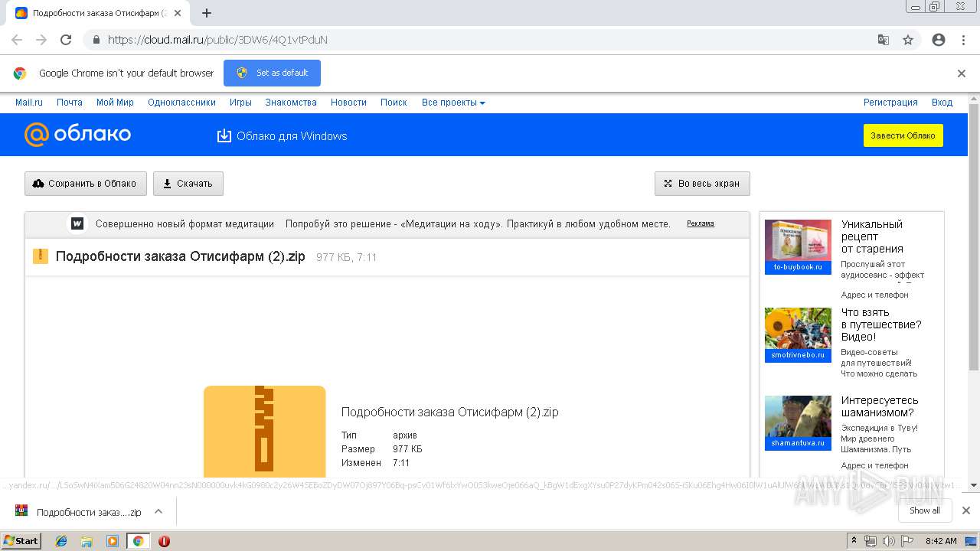Close the downloads bar

(x=966, y=510)
